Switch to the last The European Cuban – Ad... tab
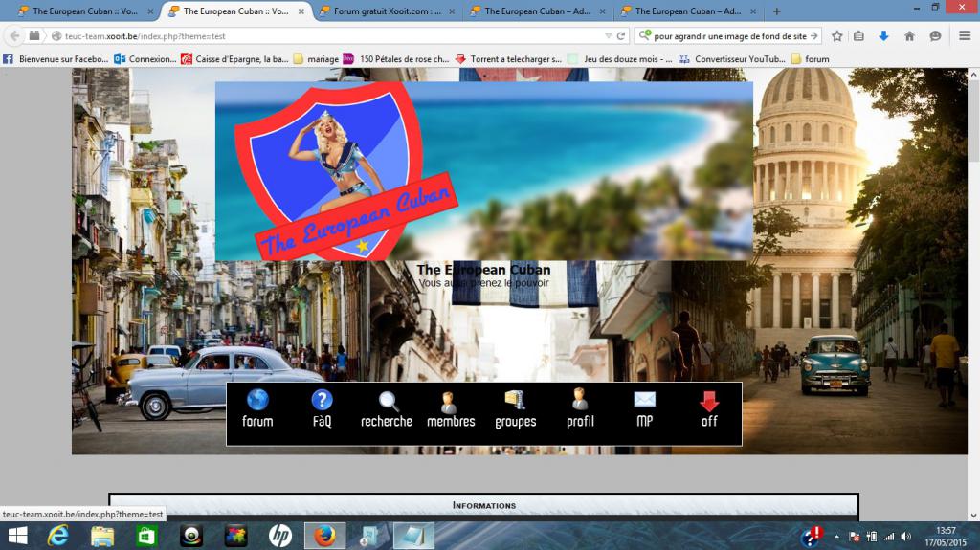 click(687, 11)
